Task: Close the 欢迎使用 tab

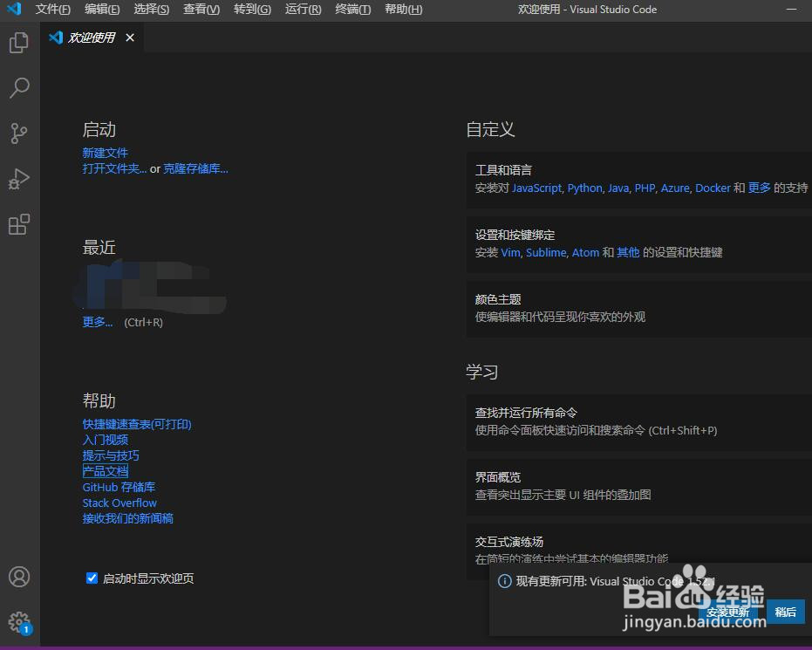Action: click(130, 38)
